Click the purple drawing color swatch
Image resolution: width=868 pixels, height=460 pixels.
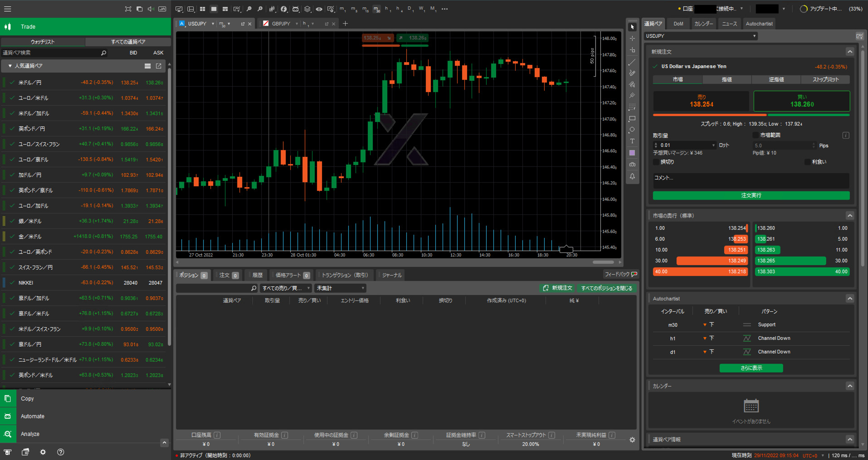632,153
